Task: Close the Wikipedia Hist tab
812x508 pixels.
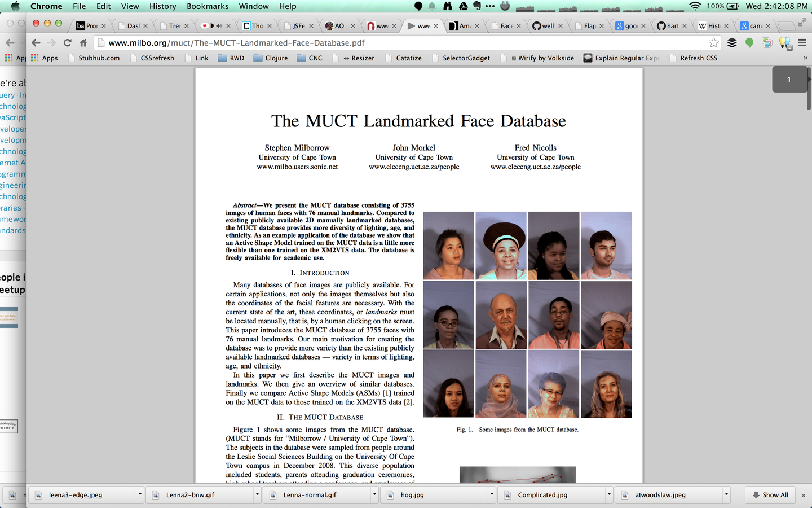Action: (x=726, y=26)
